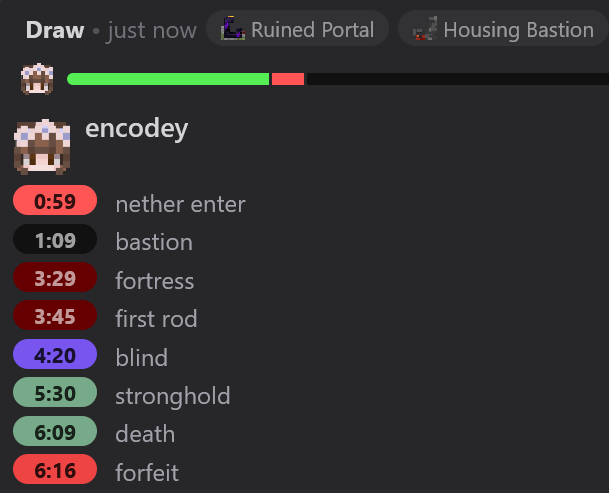Select the 6:16 forfeit time badge
Viewport: 609px width, 493px height.
[x=55, y=469]
